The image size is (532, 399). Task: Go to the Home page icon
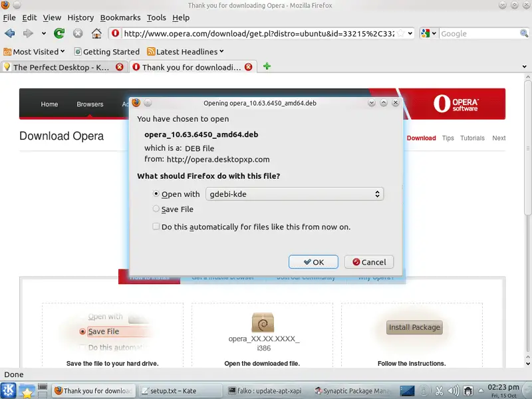point(96,33)
